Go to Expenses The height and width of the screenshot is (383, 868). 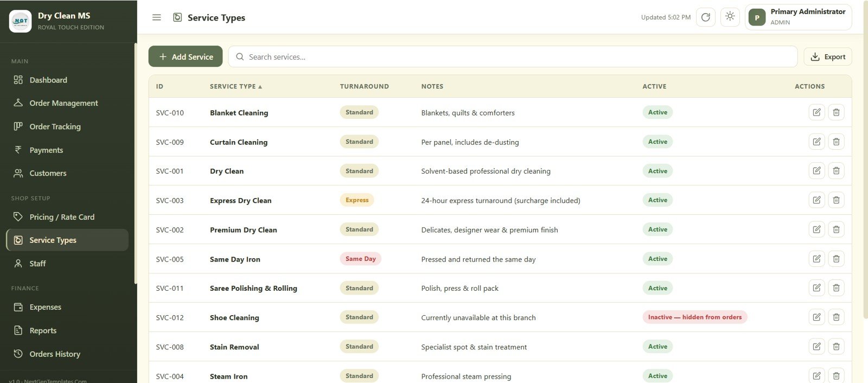click(x=67, y=307)
